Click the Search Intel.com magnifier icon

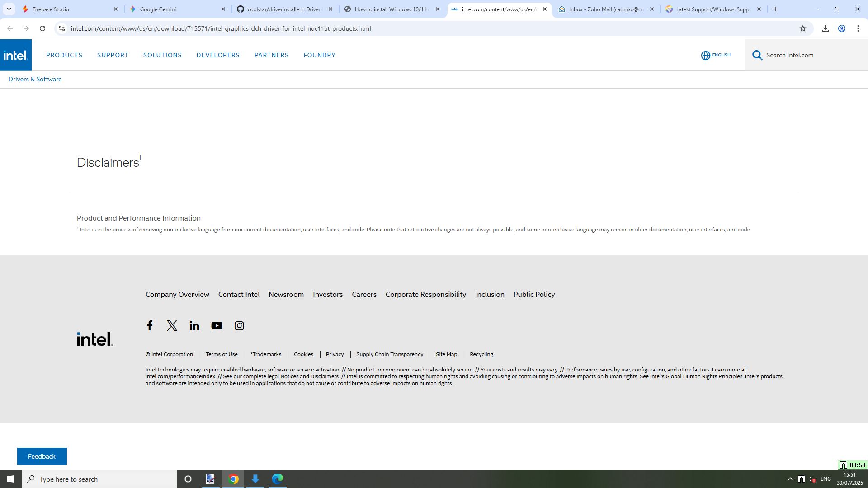[x=757, y=55]
